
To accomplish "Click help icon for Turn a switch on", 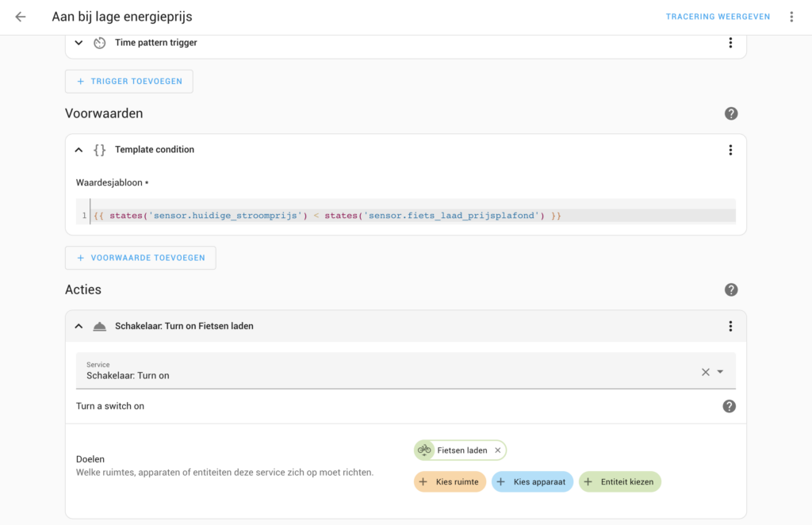I will click(x=729, y=406).
